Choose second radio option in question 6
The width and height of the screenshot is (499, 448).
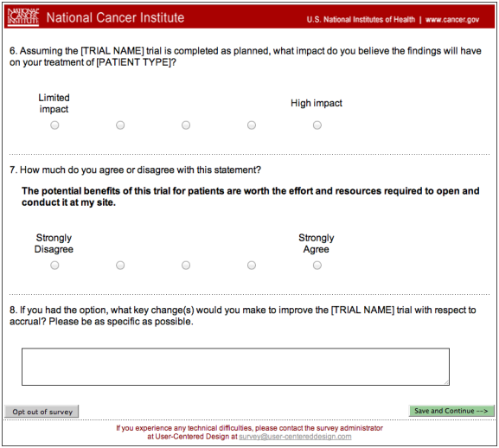(120, 125)
